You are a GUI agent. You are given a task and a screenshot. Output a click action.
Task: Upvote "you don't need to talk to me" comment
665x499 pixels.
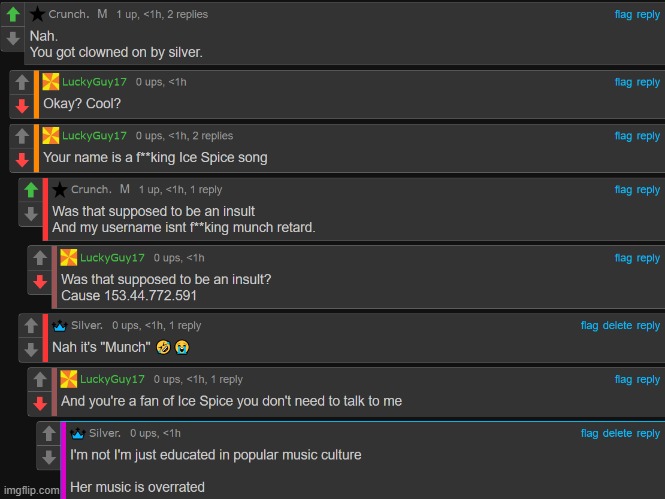coord(40,380)
